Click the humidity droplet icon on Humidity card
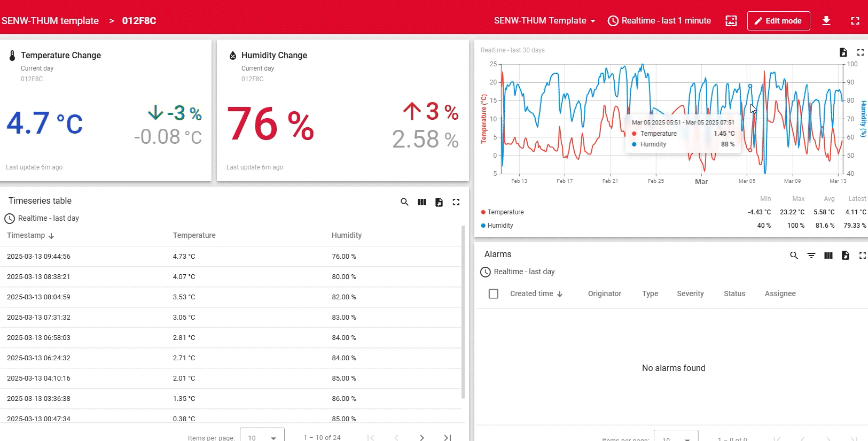This screenshot has width=868, height=441. [233, 56]
